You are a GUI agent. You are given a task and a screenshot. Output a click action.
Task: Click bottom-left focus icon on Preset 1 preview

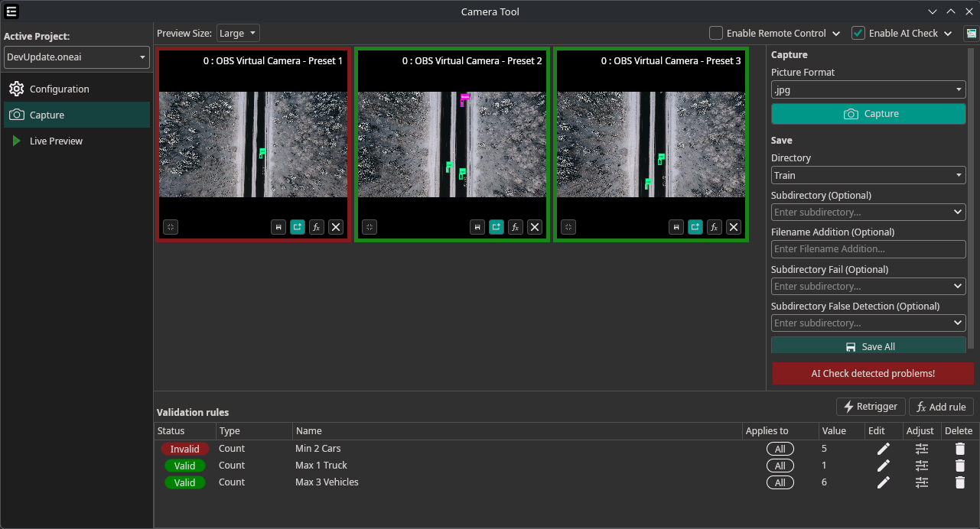(171, 227)
